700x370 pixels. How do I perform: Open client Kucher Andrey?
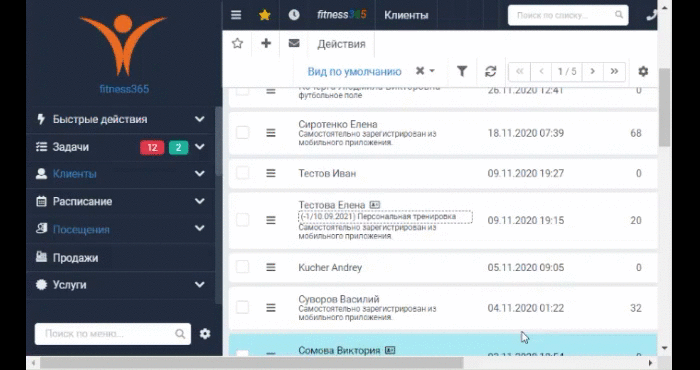pyautogui.click(x=330, y=267)
